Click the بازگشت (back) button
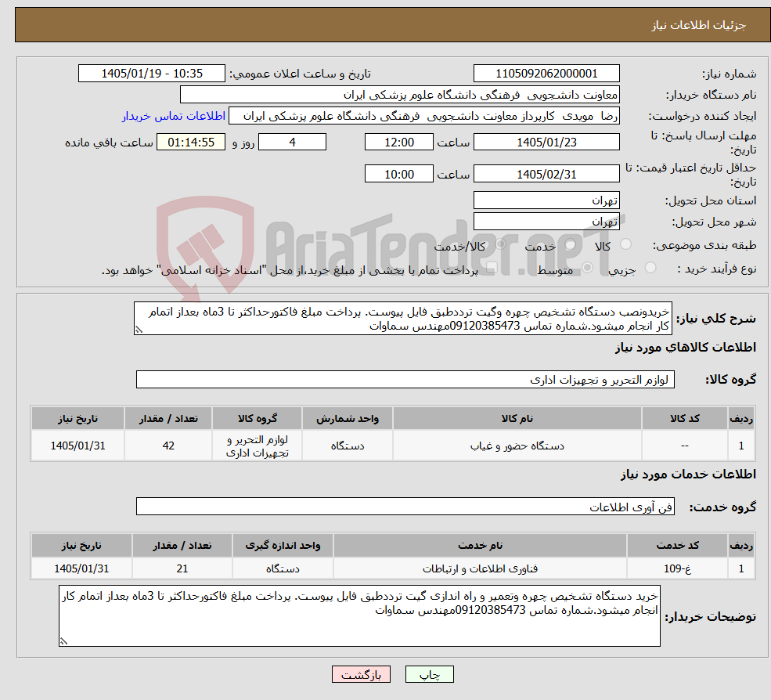The width and height of the screenshot is (771, 700). pos(361,674)
